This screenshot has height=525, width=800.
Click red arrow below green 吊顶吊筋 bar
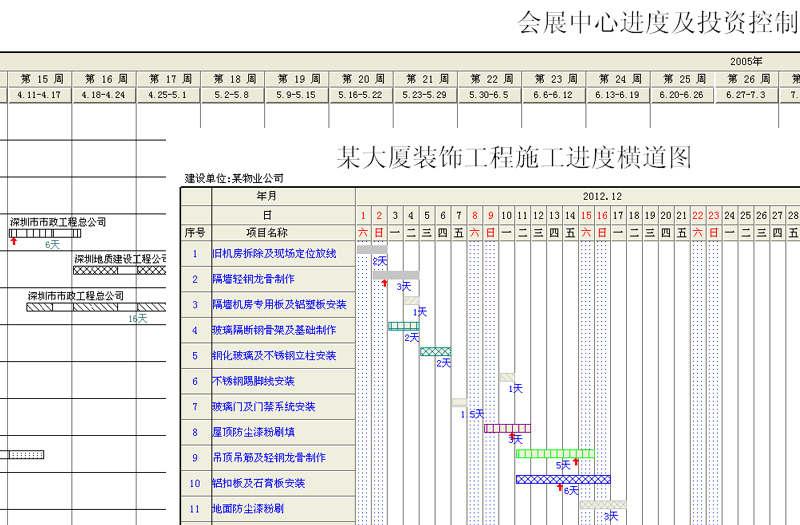(x=576, y=462)
